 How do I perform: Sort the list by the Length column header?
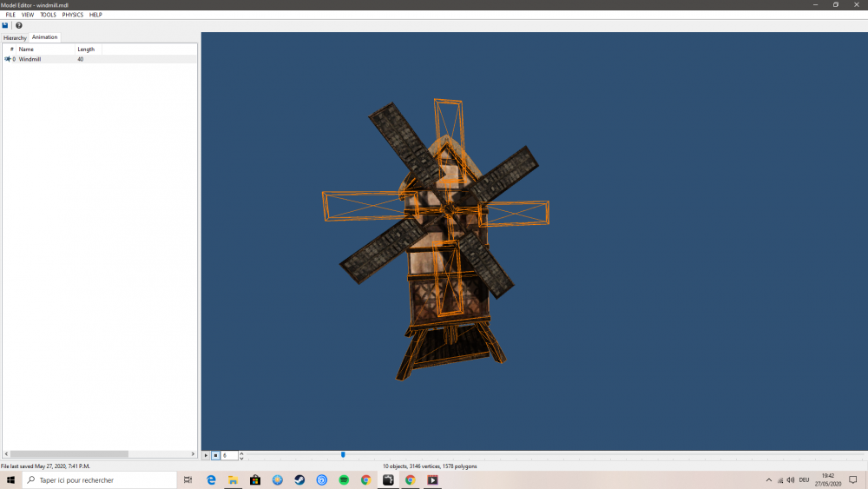pyautogui.click(x=87, y=50)
